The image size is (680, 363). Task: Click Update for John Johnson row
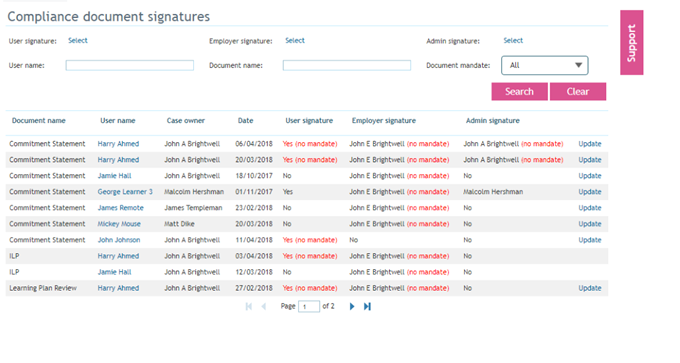pyautogui.click(x=590, y=240)
